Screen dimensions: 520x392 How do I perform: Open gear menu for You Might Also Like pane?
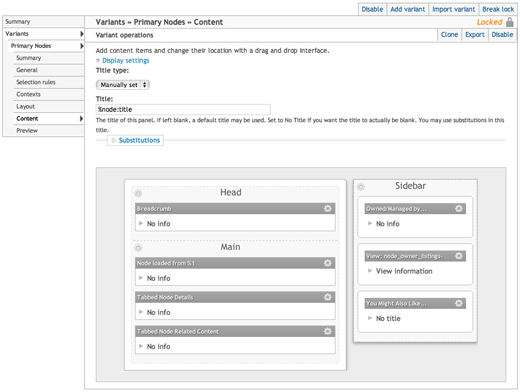click(459, 303)
